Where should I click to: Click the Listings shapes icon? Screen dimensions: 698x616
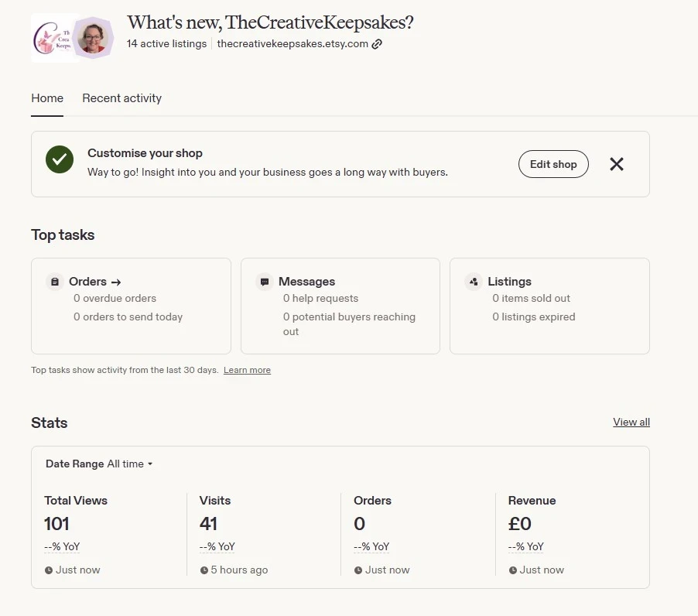pos(474,282)
